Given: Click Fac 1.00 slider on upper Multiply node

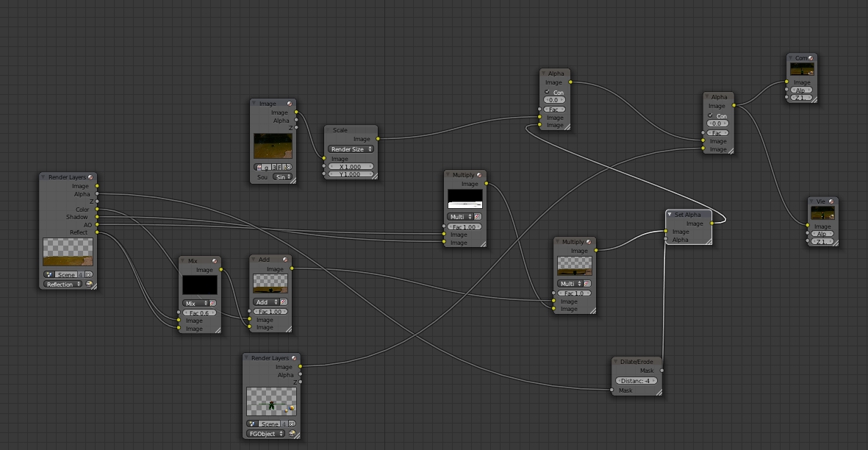Looking at the screenshot, I should pyautogui.click(x=465, y=227).
